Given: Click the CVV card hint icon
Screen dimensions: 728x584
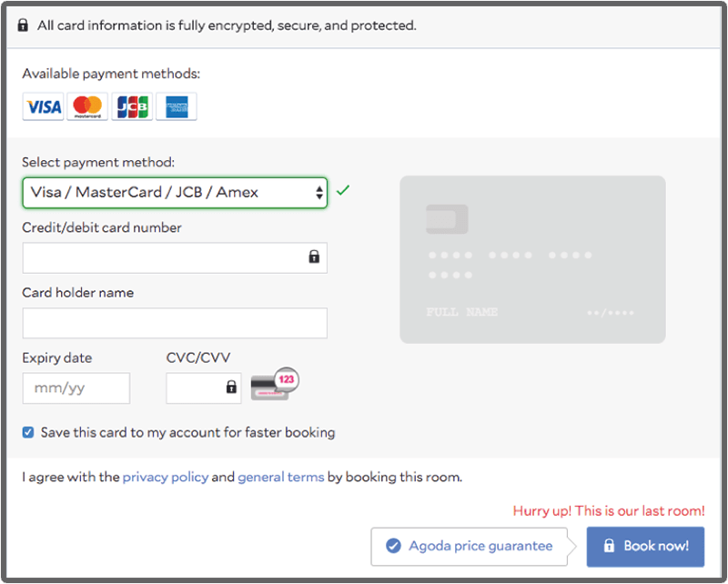Looking at the screenshot, I should pos(274,385).
